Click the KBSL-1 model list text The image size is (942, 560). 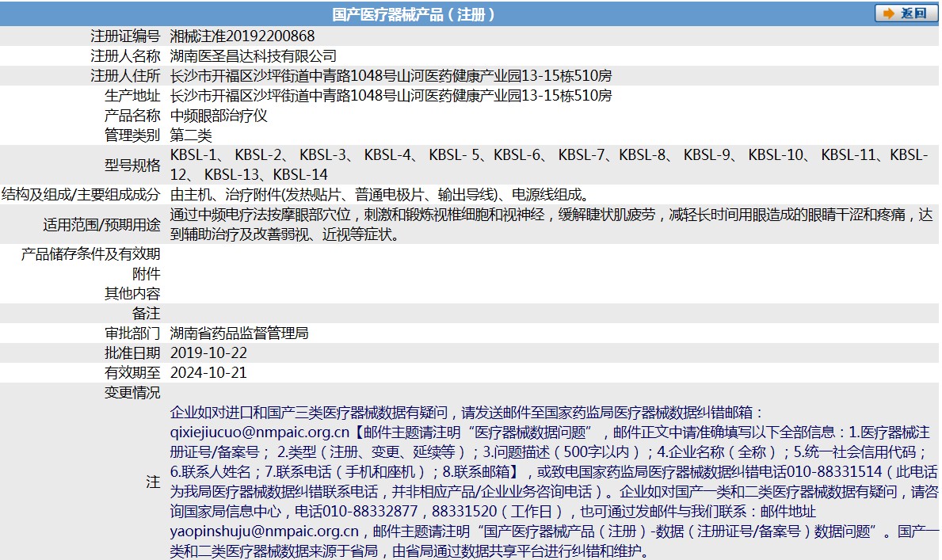(549, 165)
